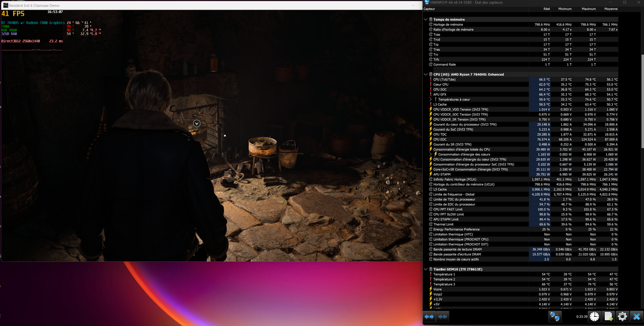Collapse the TianBei GEM10 sensor group
The image size is (644, 326).
coord(426,269)
